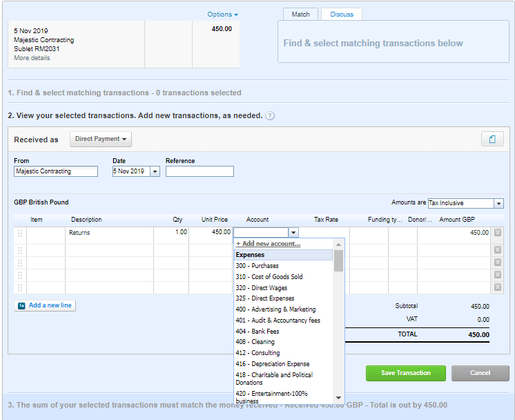Open the Options dropdown menu
Screen dimensions: 515x420
(222, 15)
